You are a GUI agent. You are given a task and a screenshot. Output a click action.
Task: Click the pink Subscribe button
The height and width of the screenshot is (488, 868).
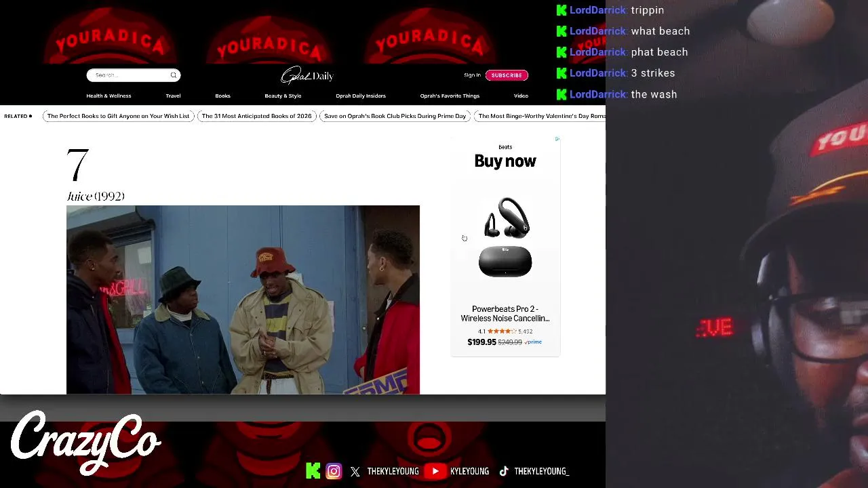pos(507,75)
